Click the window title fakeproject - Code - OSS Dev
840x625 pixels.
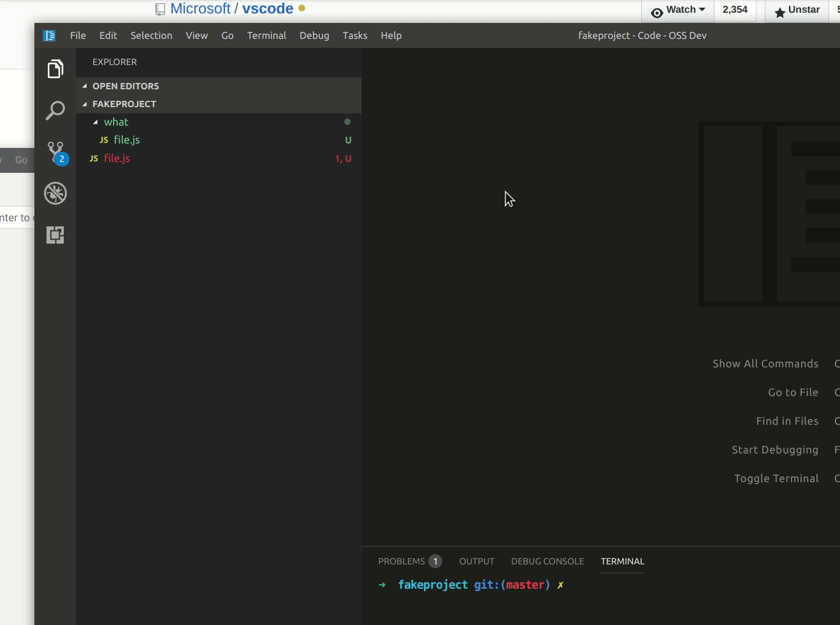pyautogui.click(x=642, y=36)
